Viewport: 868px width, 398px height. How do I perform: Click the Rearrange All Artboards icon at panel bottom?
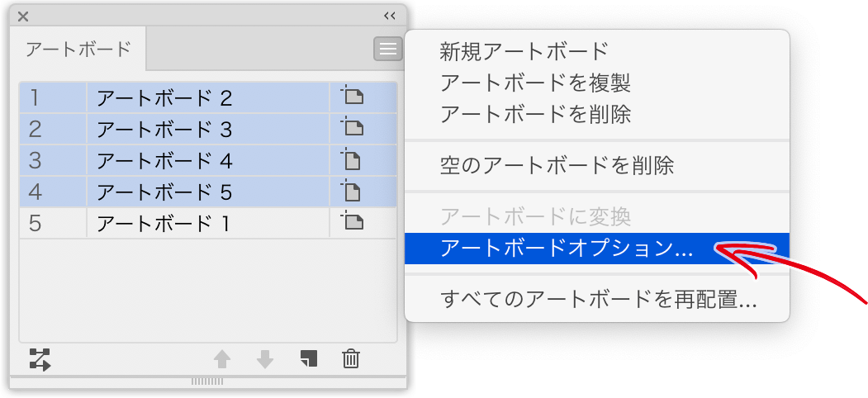[40, 359]
